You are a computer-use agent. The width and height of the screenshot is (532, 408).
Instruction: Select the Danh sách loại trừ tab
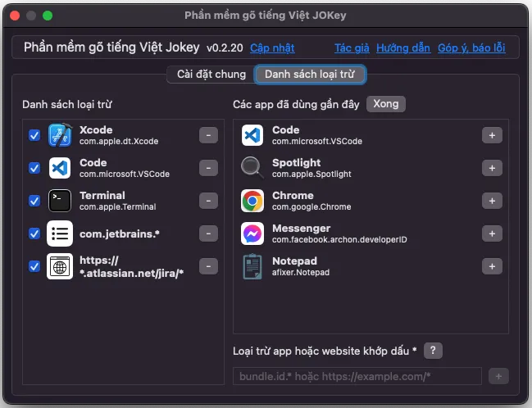pos(310,75)
